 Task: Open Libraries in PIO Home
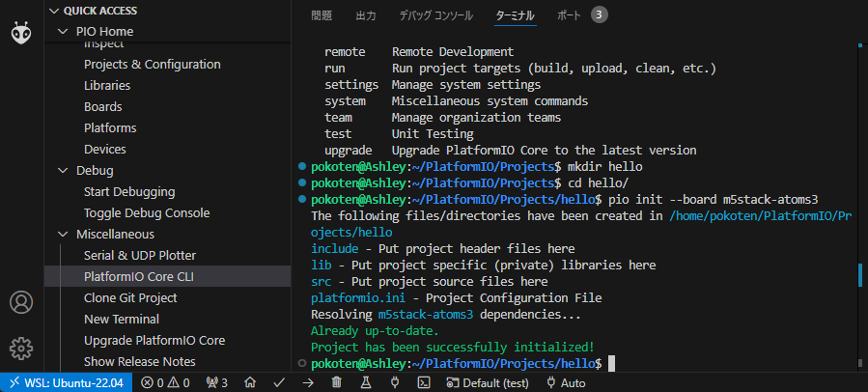(107, 85)
